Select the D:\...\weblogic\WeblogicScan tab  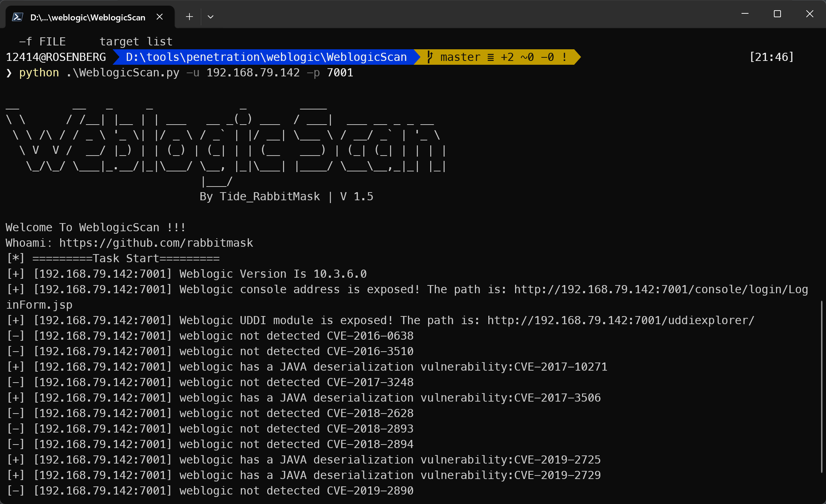pyautogui.click(x=88, y=17)
